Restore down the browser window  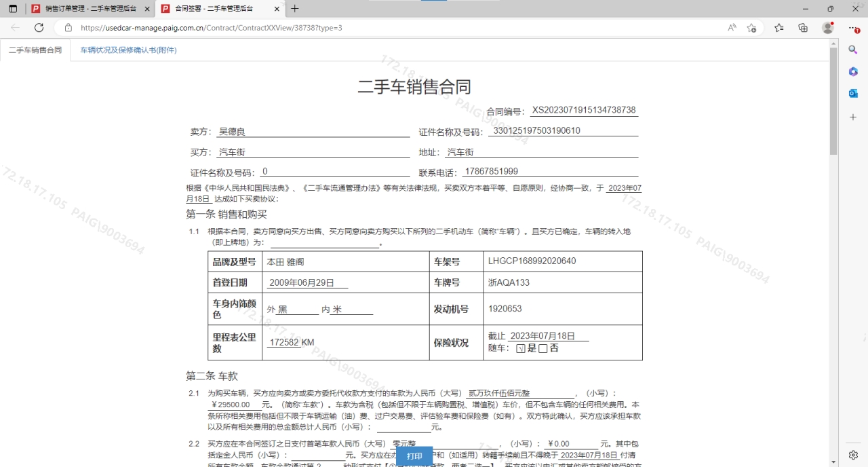click(830, 9)
